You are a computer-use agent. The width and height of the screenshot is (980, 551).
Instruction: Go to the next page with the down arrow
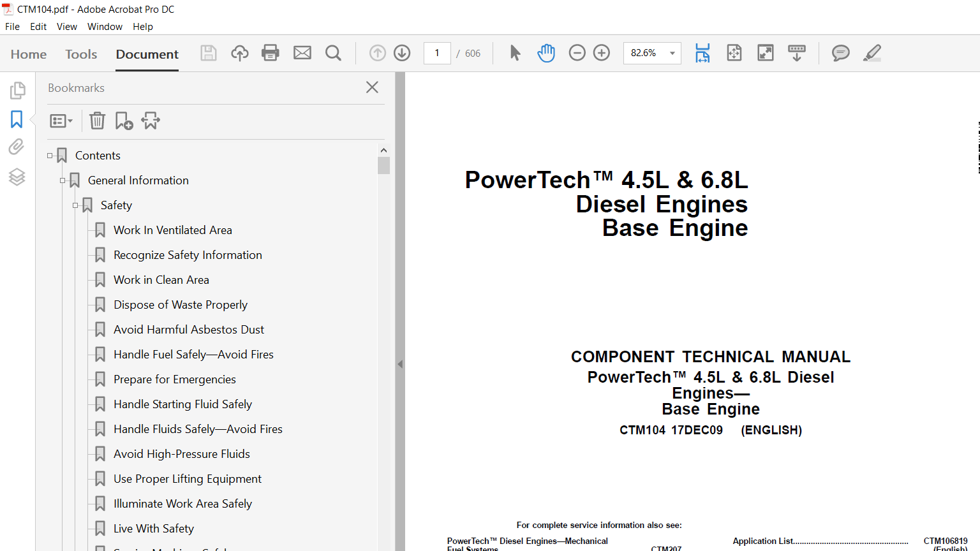click(402, 53)
